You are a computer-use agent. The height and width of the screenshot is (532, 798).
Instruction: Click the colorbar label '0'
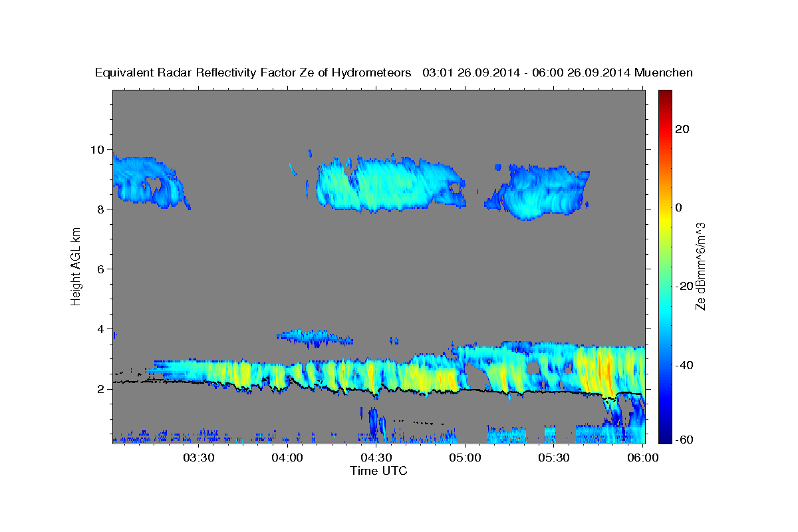[x=678, y=207]
